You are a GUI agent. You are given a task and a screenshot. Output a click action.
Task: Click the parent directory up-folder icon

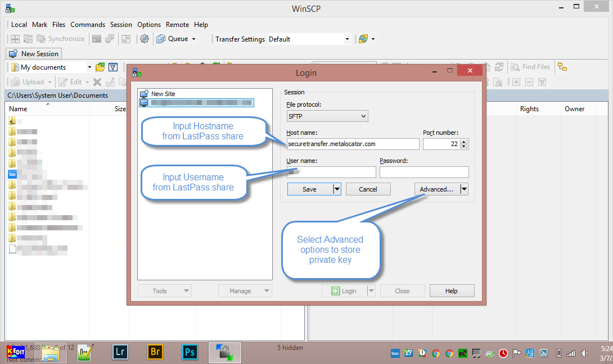tap(12, 121)
